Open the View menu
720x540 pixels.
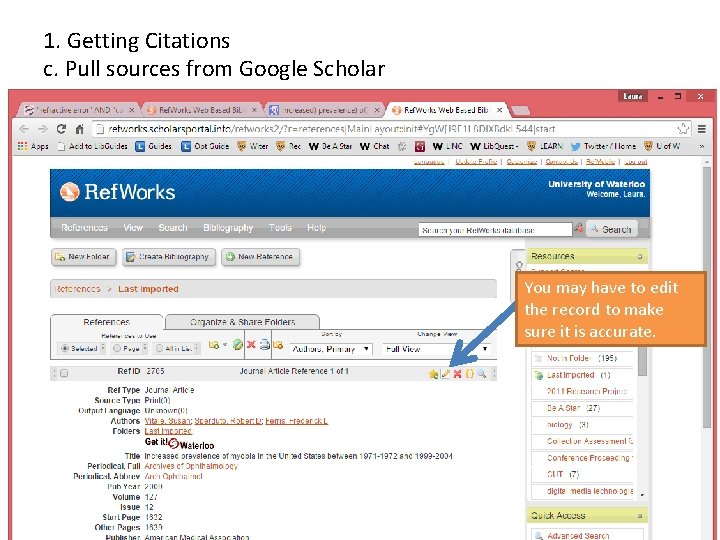pos(133,228)
